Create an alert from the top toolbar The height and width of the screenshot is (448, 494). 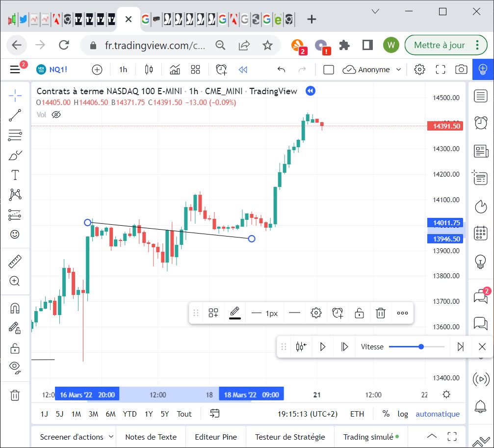coord(221,70)
